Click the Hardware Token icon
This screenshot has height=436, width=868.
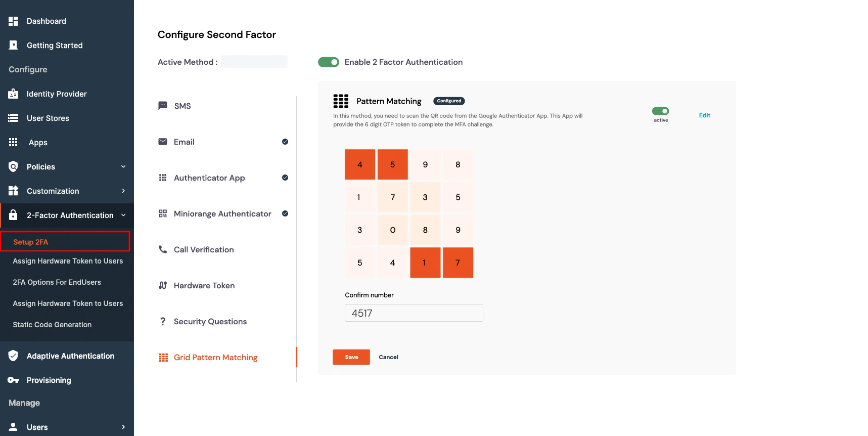163,285
